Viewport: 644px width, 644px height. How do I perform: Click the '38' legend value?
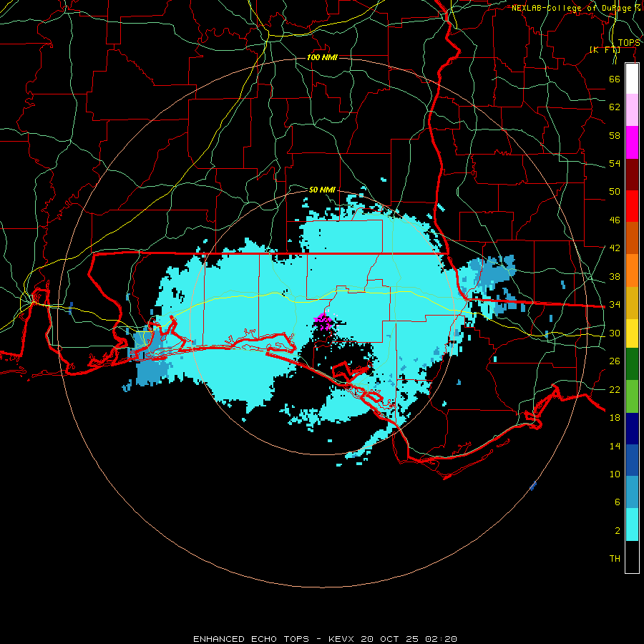[615, 276]
